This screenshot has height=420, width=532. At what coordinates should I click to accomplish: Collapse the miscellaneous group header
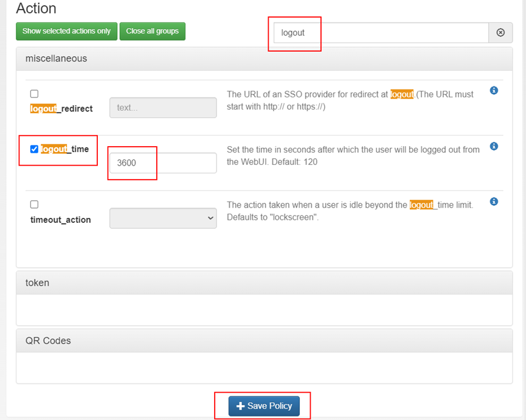point(264,59)
